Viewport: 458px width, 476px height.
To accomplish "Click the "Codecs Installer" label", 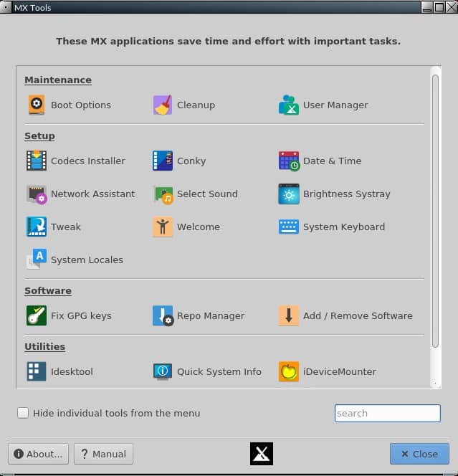I will (x=88, y=161).
